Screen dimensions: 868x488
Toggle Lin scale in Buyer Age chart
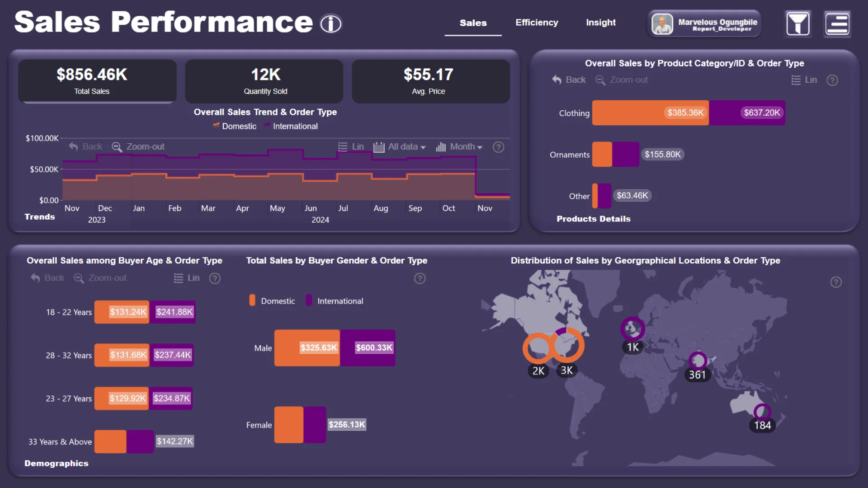(x=187, y=278)
